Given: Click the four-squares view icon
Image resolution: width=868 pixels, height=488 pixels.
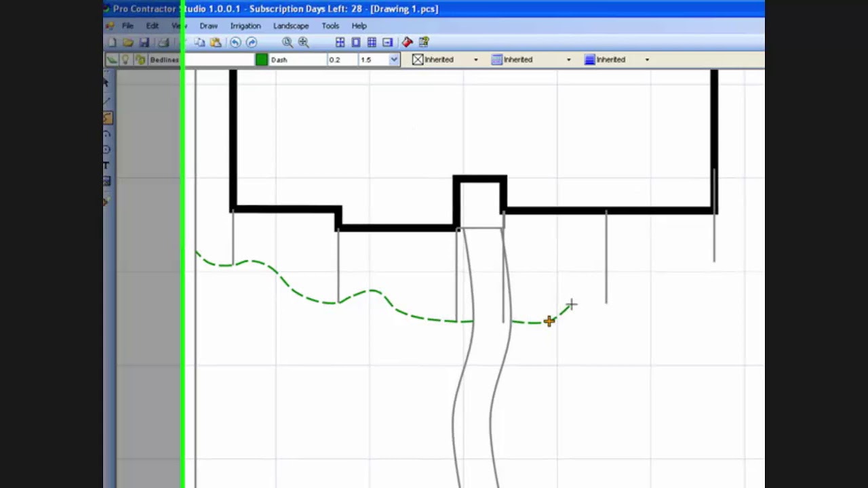Looking at the screenshot, I should pyautogui.click(x=340, y=43).
